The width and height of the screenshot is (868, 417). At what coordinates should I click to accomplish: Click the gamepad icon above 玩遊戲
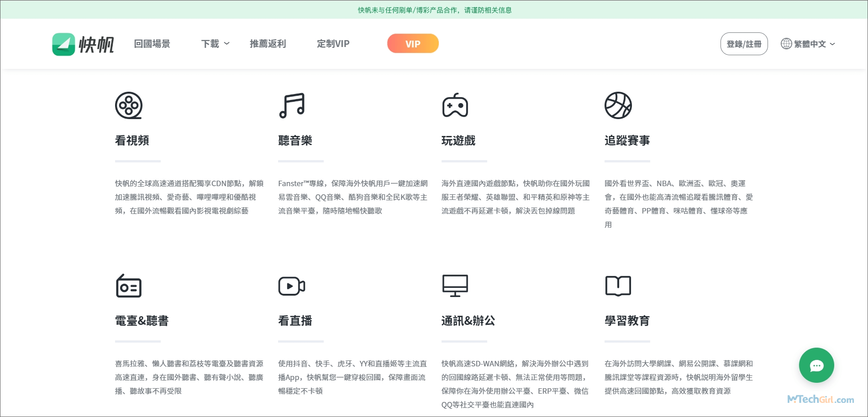coord(455,105)
